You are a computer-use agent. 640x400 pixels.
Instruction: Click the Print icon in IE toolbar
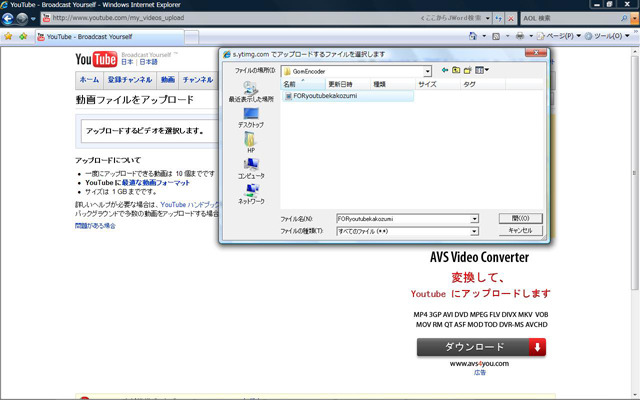[520, 36]
